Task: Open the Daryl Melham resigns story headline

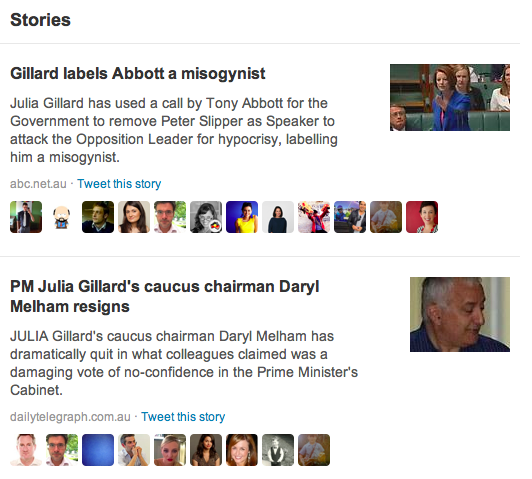Action: point(165,296)
